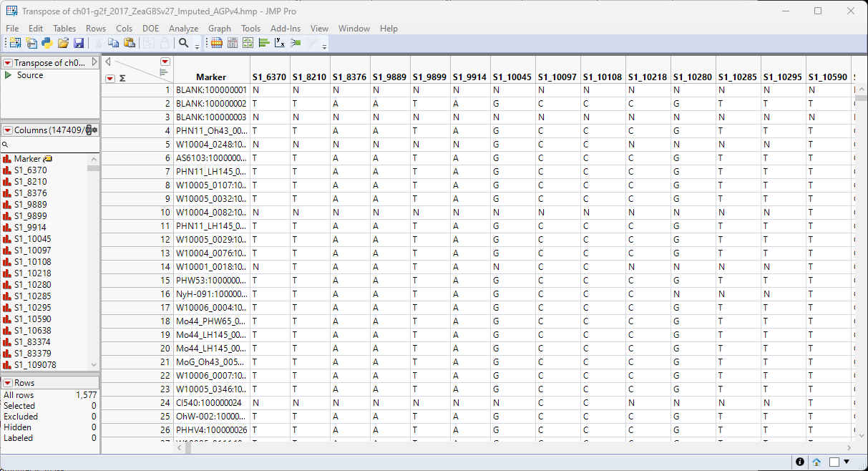Click the Python script icon in toolbar
This screenshot has height=471, width=868.
47,44
